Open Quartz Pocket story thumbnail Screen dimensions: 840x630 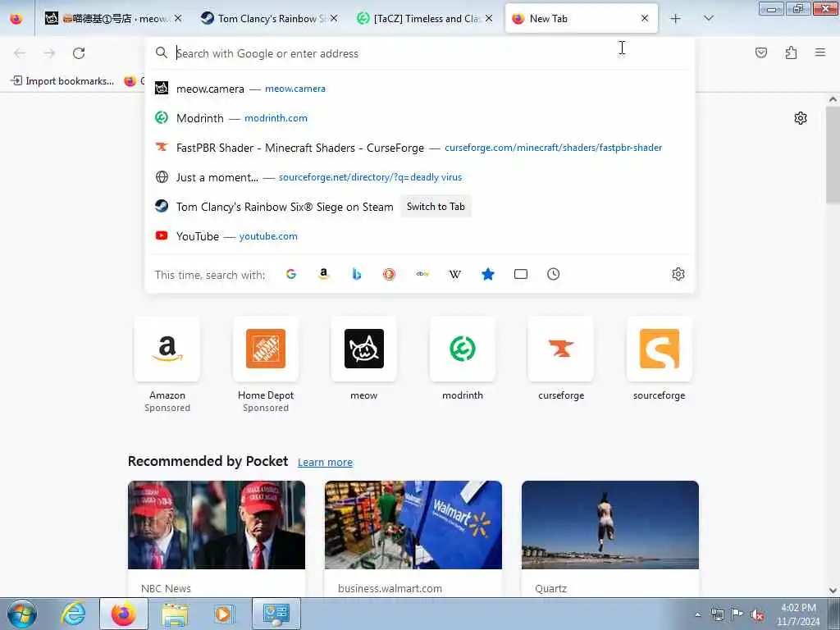[x=610, y=525]
